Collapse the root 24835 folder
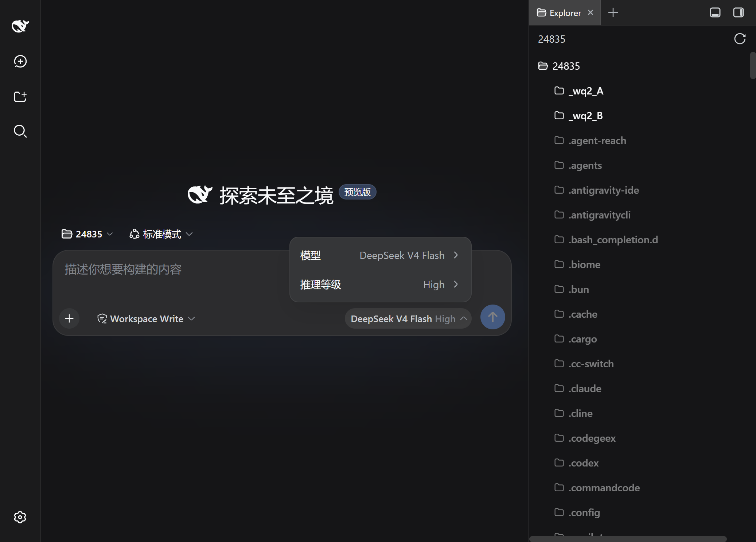 [x=559, y=66]
